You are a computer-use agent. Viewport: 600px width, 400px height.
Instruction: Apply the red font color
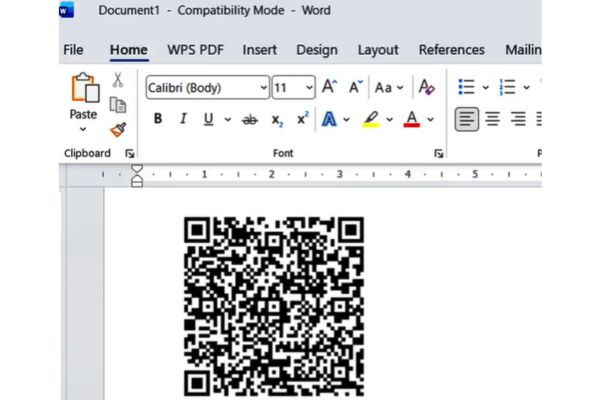(411, 119)
